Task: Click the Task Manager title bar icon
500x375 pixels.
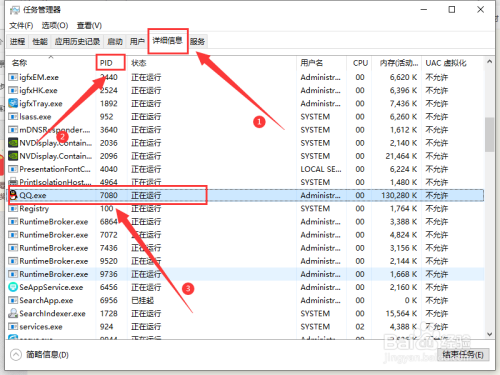Action: 15,10
